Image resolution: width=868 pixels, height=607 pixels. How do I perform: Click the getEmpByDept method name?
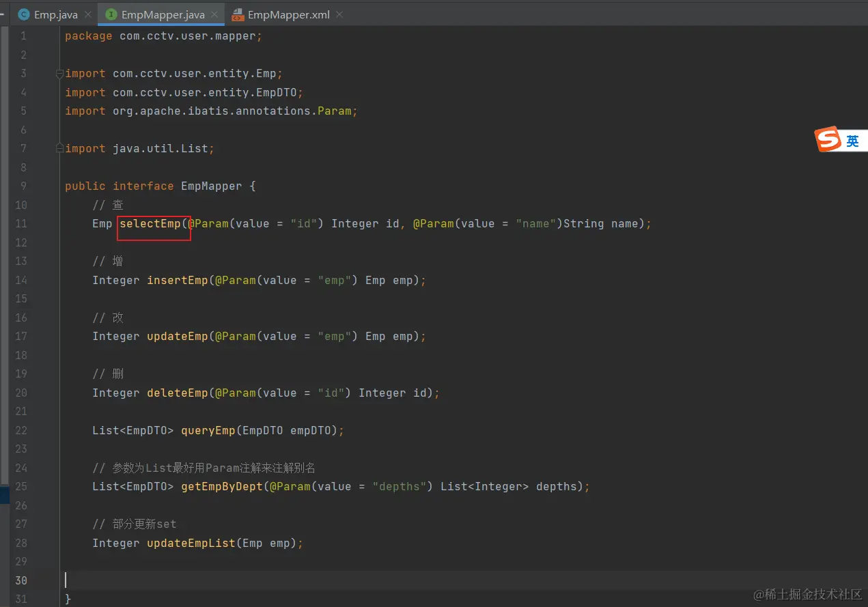[222, 486]
